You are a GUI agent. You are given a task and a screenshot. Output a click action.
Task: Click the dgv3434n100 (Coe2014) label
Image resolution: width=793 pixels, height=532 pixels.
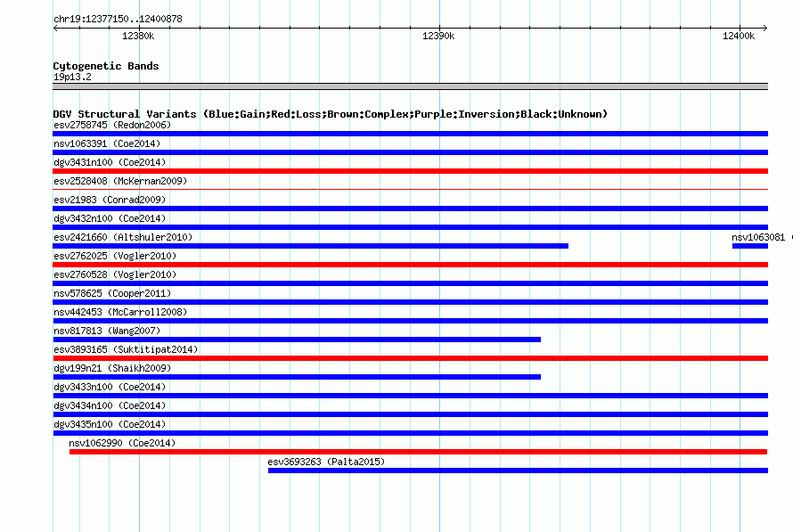pos(110,405)
